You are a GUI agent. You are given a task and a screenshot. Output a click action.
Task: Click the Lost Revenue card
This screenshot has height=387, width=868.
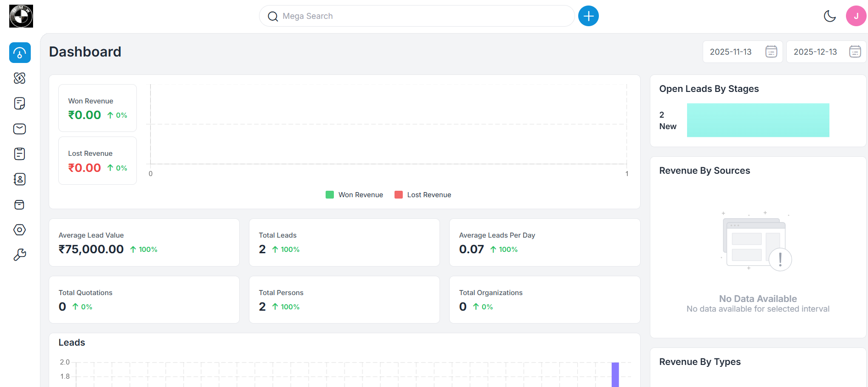97,160
